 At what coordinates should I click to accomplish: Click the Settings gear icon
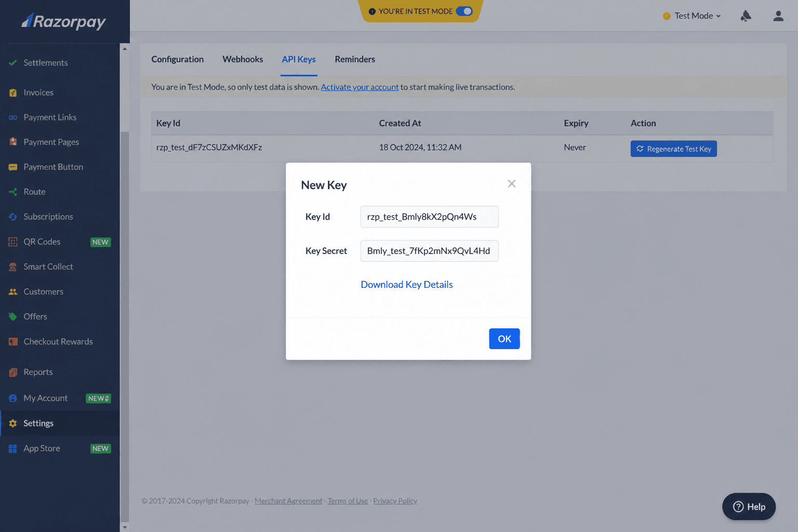coord(13,423)
